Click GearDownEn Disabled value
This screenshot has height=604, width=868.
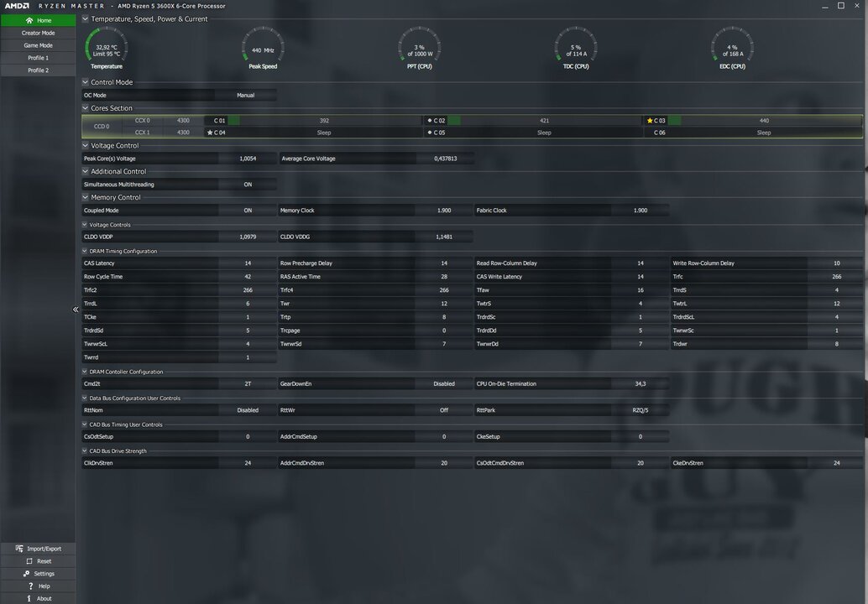click(444, 383)
